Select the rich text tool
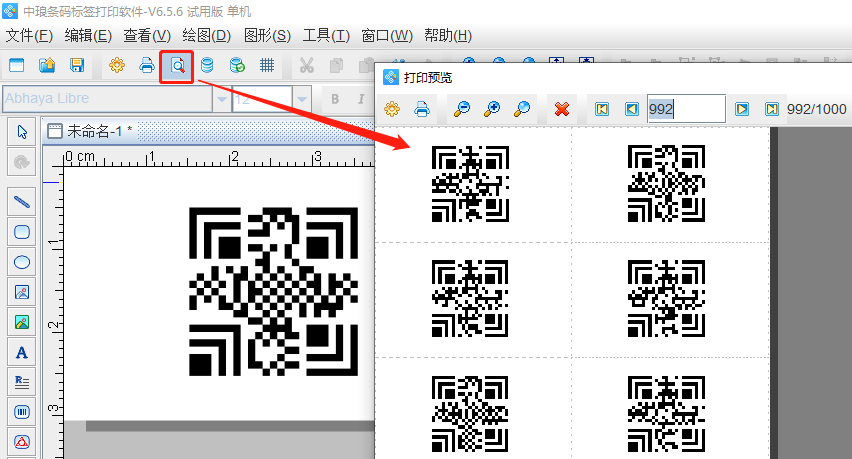 tap(22, 382)
